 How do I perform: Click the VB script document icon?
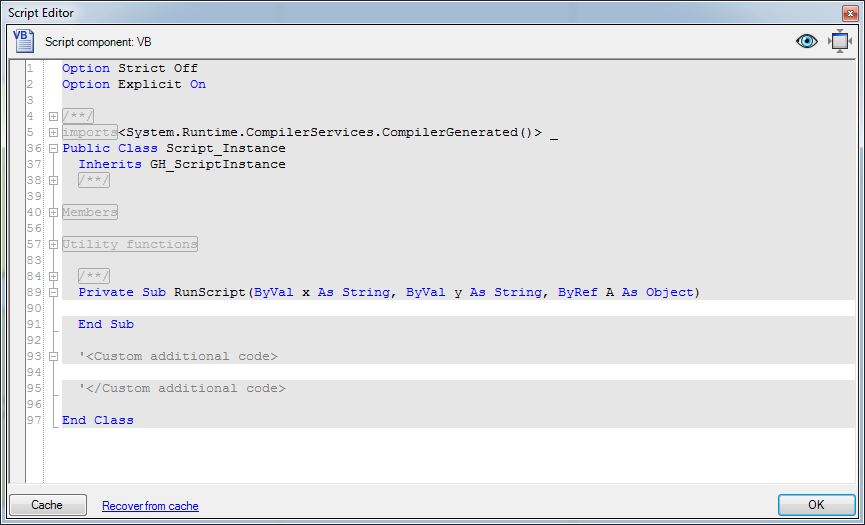tap(23, 42)
